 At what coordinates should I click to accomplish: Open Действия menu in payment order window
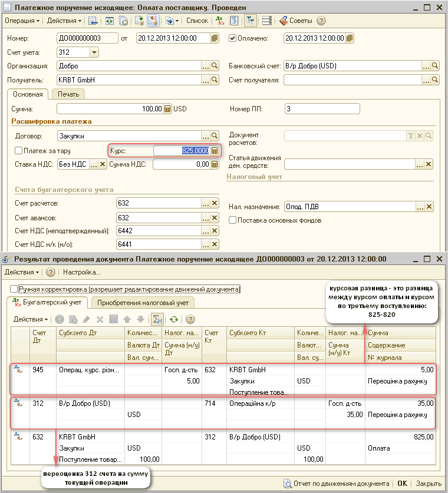click(x=64, y=21)
